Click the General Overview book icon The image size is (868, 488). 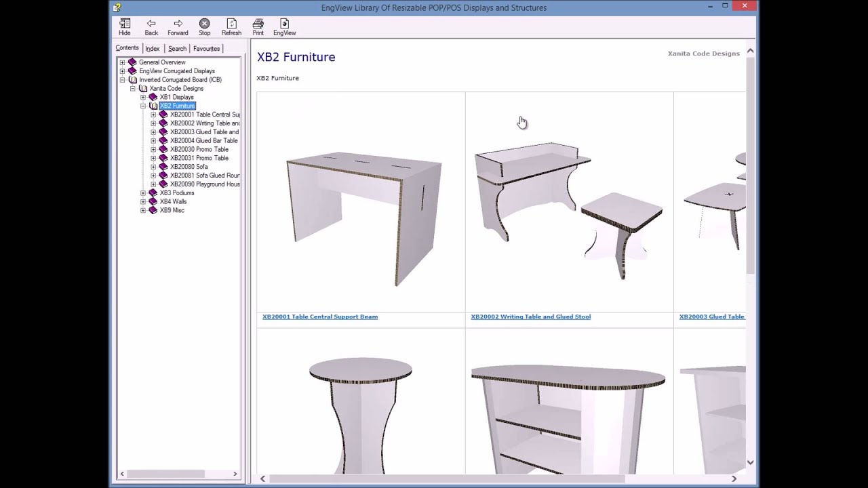[x=132, y=62]
